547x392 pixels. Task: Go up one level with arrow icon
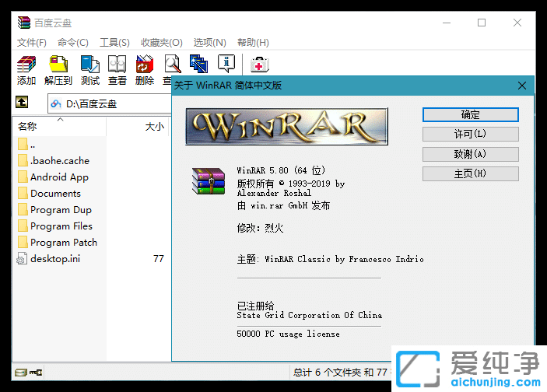[x=23, y=102]
